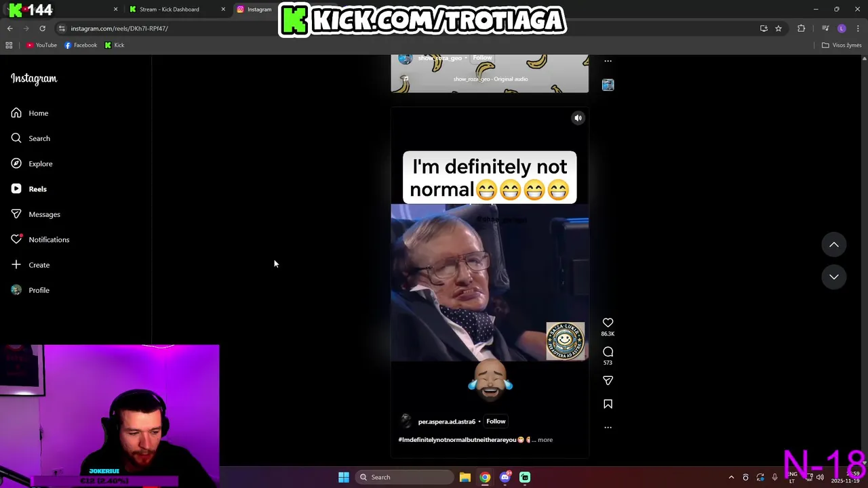The image size is (868, 488).
Task: Open Facebook bookmark
Action: pos(81,45)
